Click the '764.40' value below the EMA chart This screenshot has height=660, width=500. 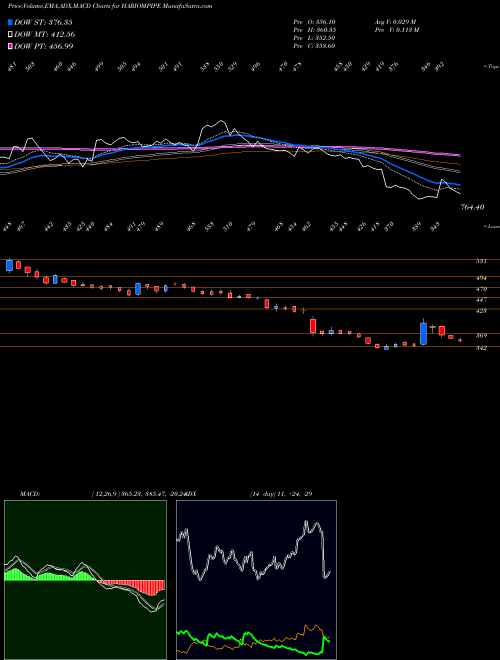point(472,207)
